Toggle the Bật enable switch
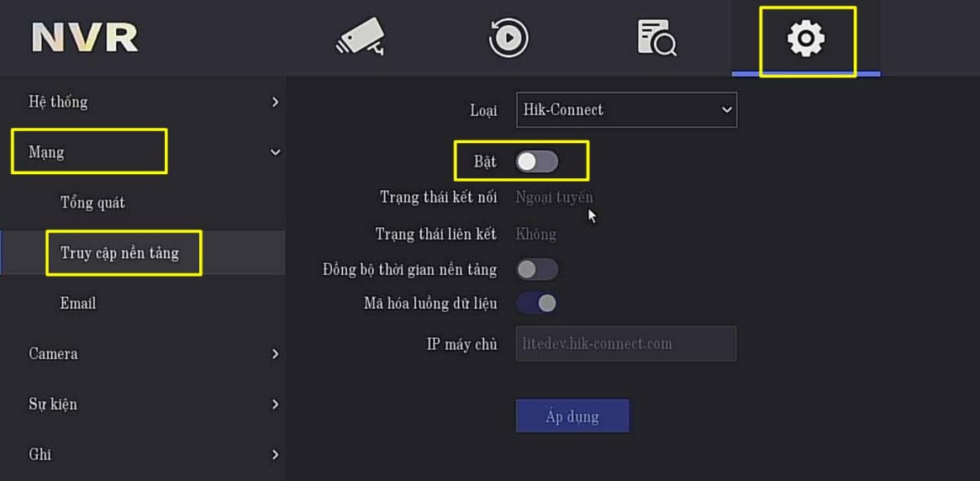This screenshot has width=980, height=481. coord(537,161)
